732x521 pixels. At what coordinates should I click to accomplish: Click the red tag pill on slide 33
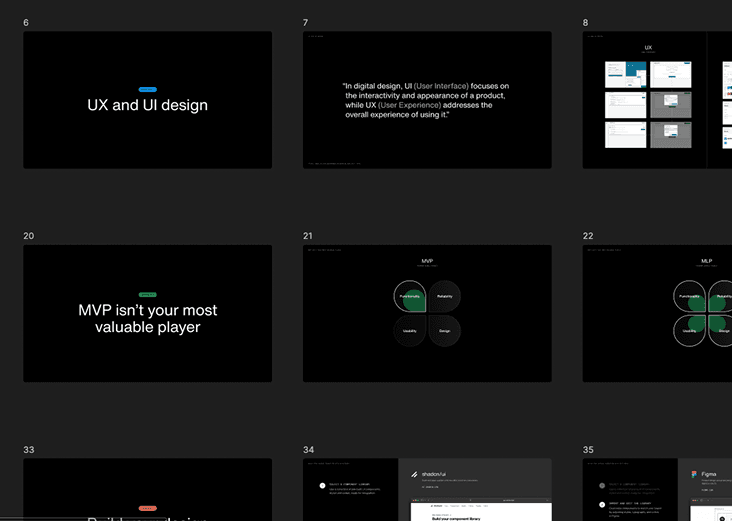pyautogui.click(x=148, y=508)
